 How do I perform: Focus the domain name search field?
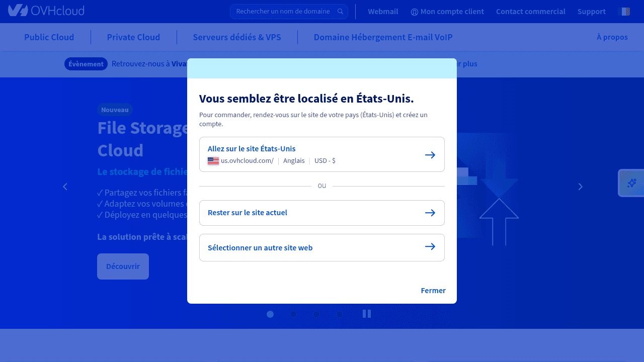click(x=289, y=12)
